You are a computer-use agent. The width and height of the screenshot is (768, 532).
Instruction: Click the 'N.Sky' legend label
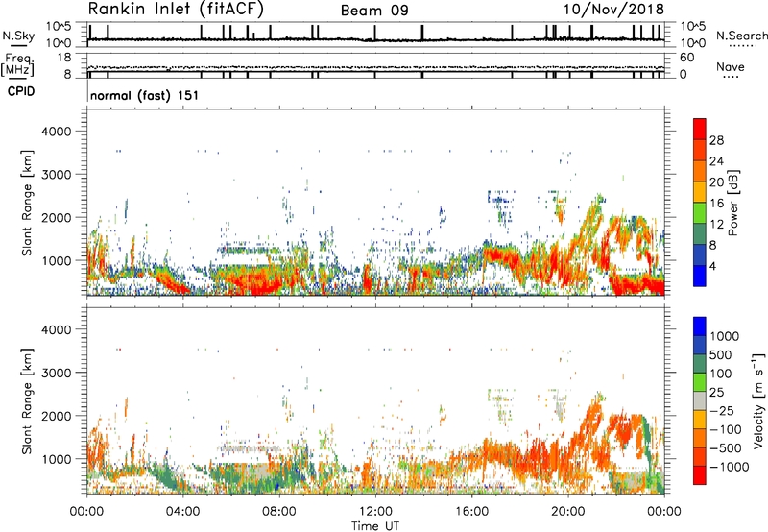tap(18, 36)
